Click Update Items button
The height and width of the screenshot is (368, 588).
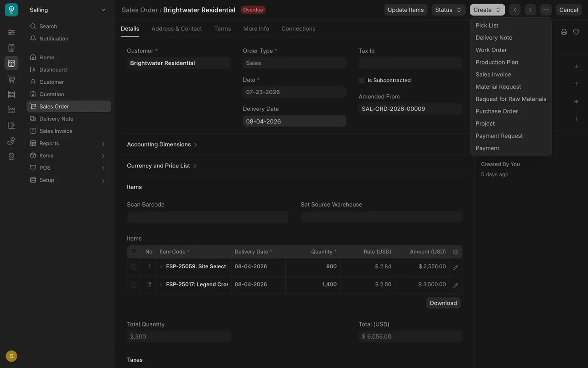point(406,10)
